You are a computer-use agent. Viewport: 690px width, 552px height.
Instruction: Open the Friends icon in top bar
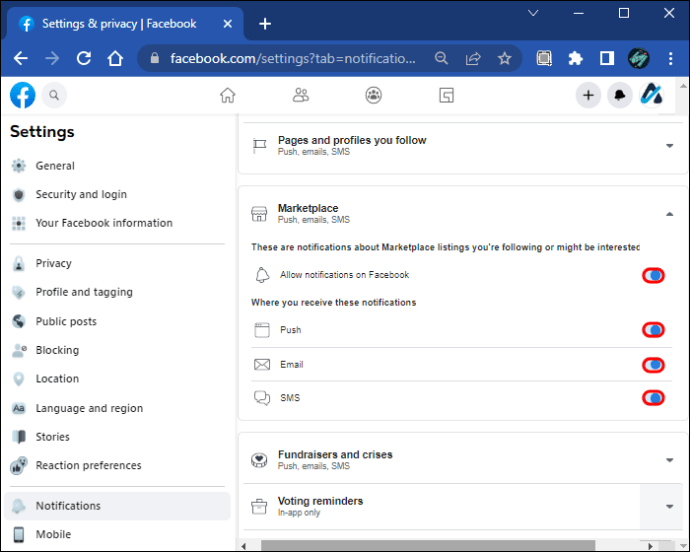(x=300, y=95)
